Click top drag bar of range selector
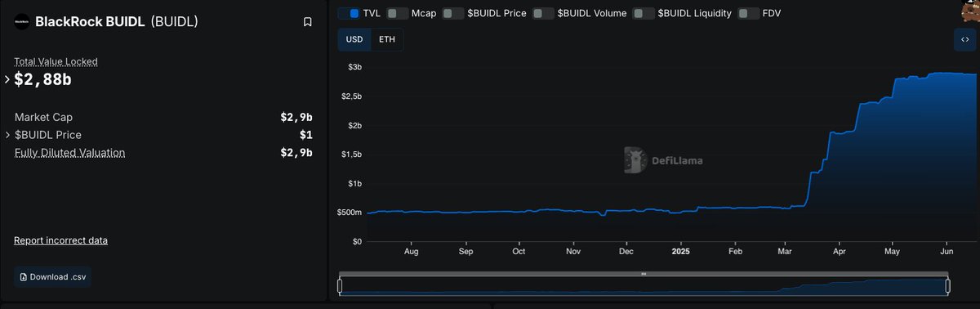 [x=644, y=274]
